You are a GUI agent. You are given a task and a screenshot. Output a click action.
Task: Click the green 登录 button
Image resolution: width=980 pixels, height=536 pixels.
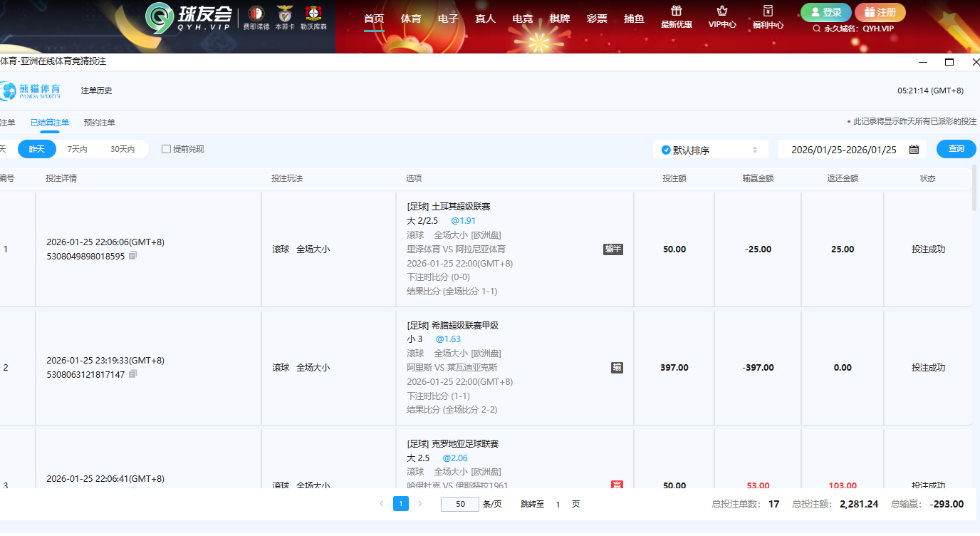[x=825, y=12]
